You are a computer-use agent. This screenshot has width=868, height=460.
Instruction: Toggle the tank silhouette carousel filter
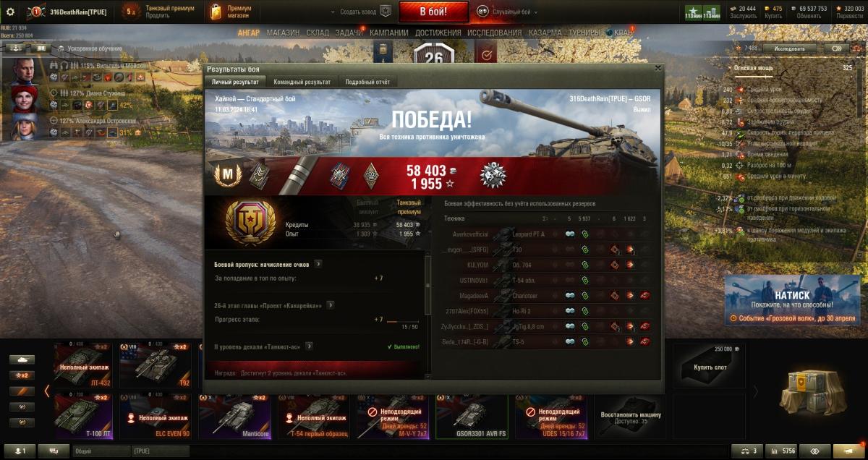[22, 359]
